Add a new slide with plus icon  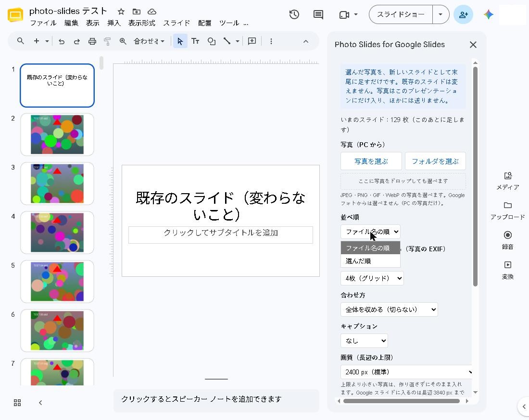coord(37,41)
